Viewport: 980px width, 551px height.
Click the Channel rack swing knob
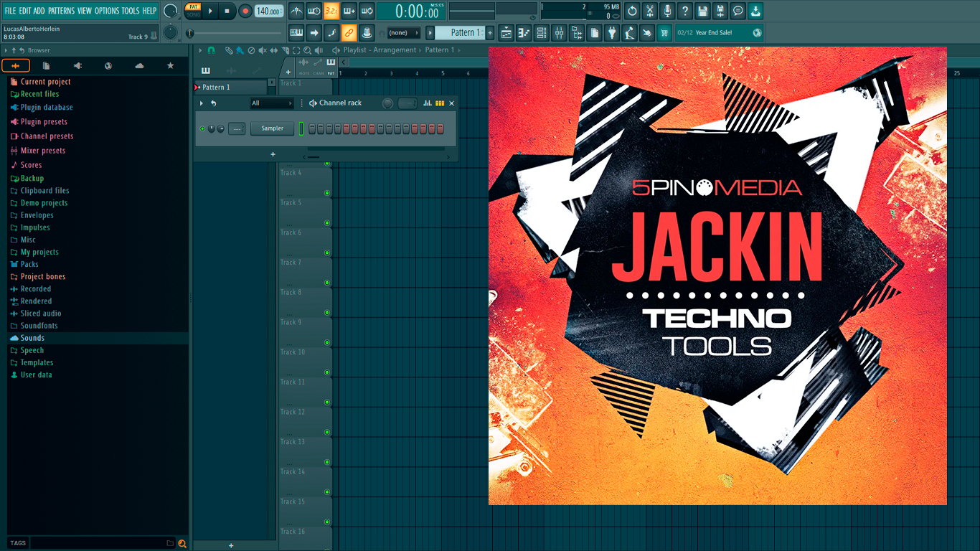click(x=387, y=103)
